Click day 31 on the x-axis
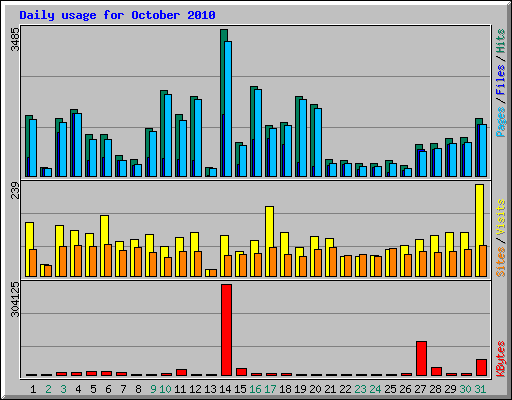Image resolution: width=512 pixels, height=400 pixels. click(480, 389)
